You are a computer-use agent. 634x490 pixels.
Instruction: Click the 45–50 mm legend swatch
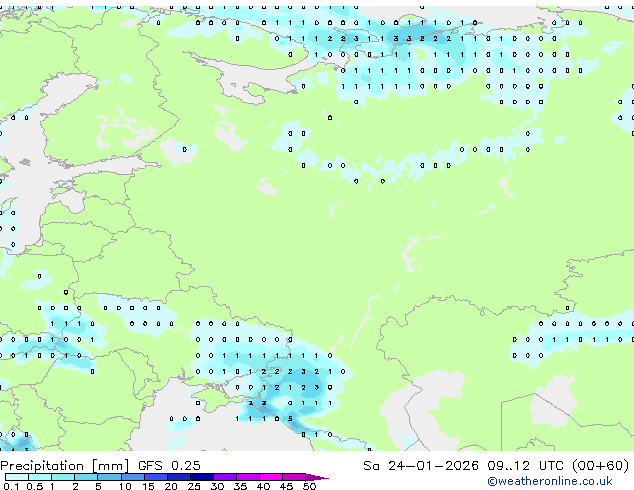click(x=294, y=477)
